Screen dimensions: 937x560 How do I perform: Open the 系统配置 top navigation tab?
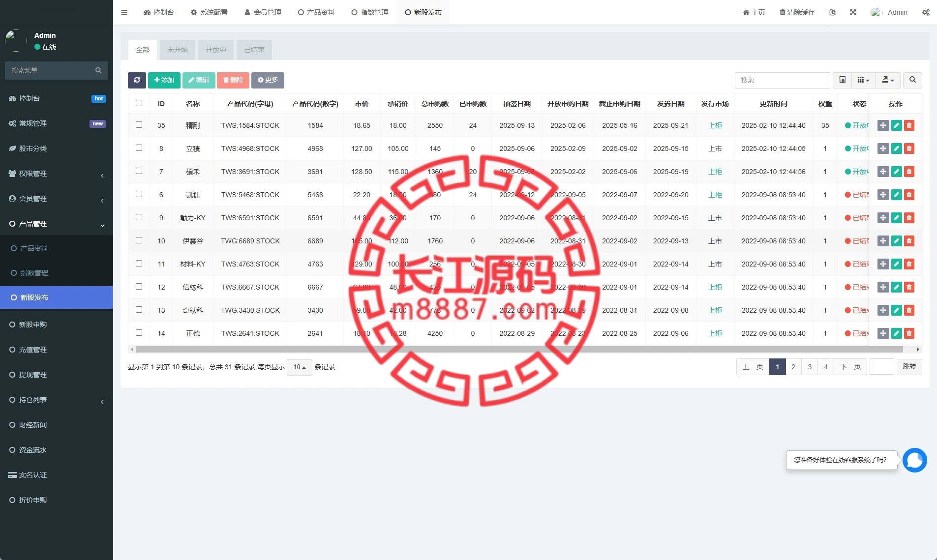209,12
